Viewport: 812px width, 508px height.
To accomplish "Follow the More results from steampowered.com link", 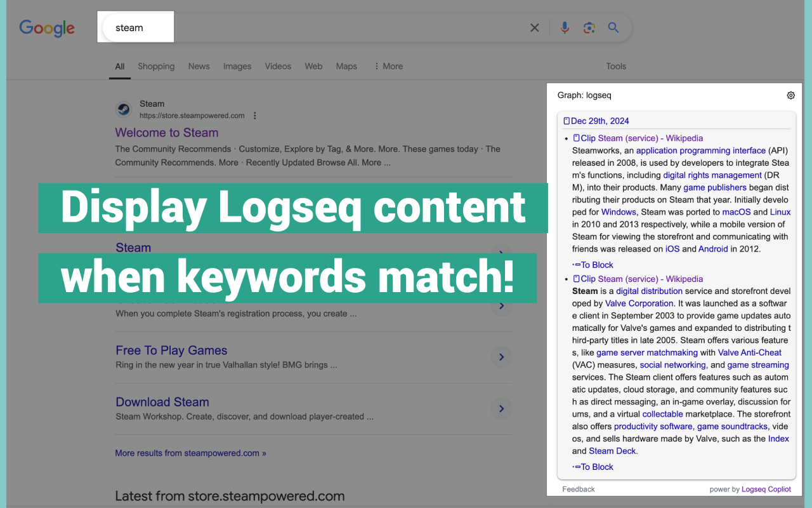I will point(190,453).
